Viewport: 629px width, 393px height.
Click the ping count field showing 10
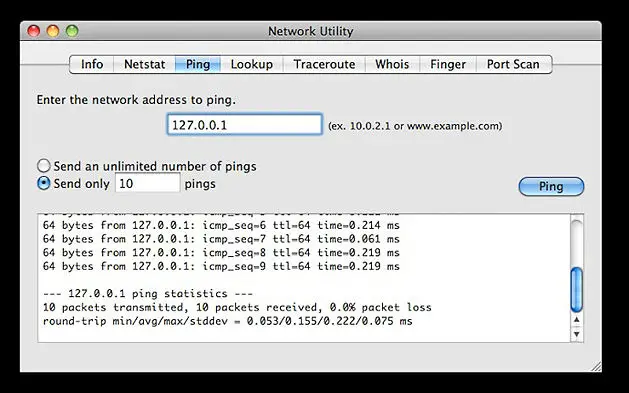[x=148, y=183]
